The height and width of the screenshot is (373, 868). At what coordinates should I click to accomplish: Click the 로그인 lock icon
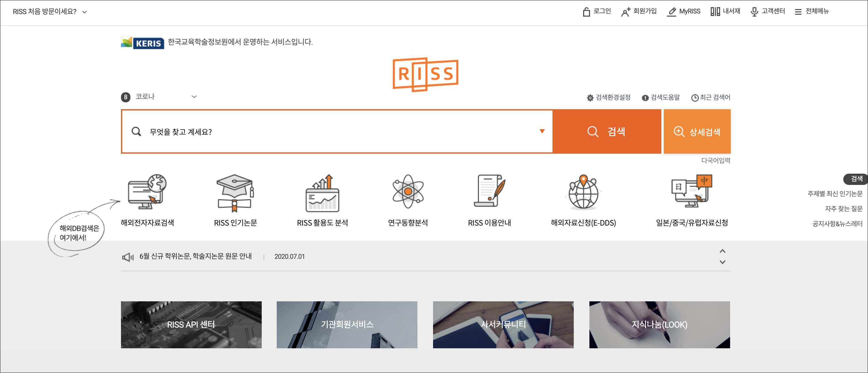click(x=586, y=12)
